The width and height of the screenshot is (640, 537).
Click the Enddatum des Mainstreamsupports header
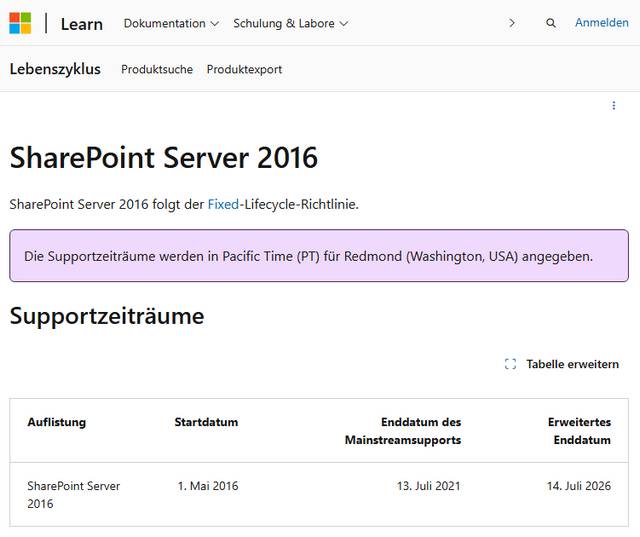[x=403, y=431]
